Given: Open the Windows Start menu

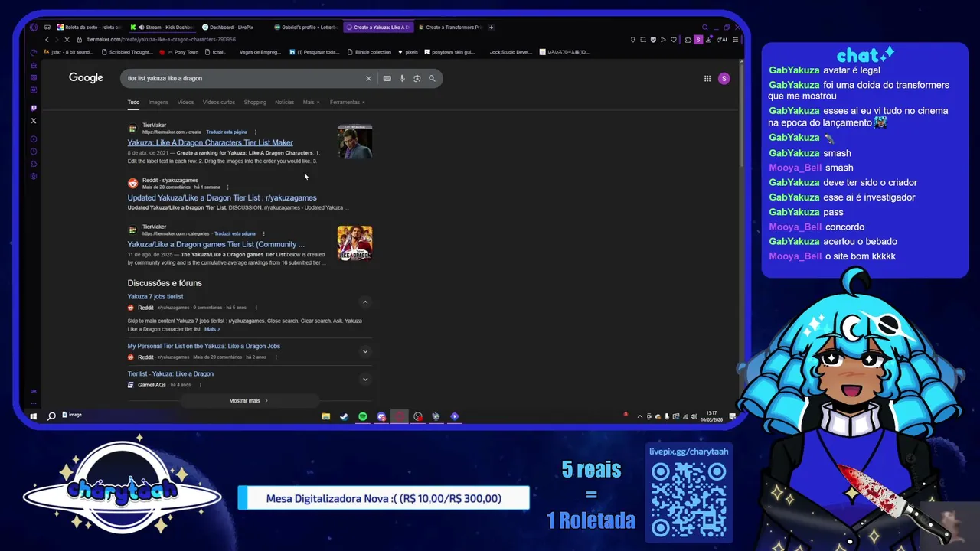Looking at the screenshot, I should pyautogui.click(x=33, y=416).
